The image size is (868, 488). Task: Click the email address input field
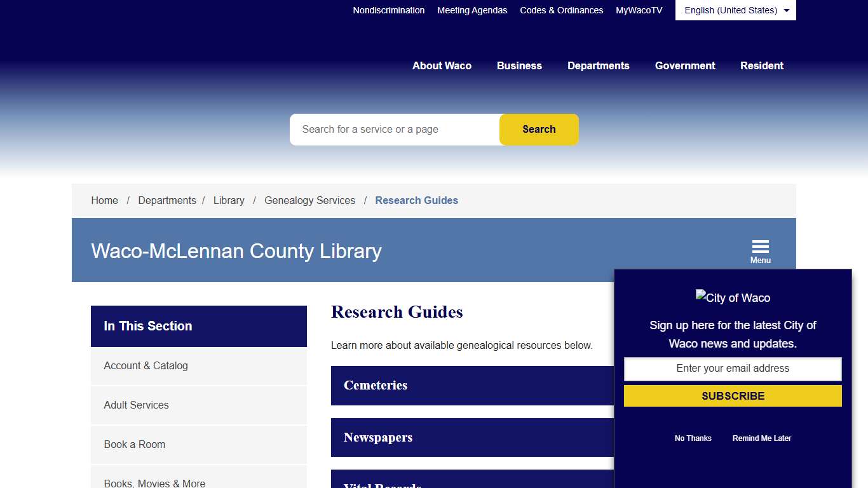pos(732,369)
